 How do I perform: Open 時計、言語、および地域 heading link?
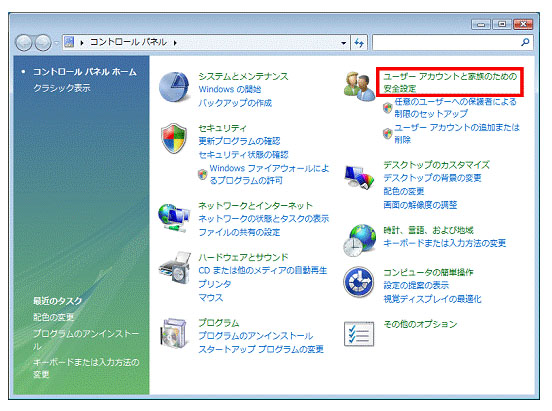(428, 230)
